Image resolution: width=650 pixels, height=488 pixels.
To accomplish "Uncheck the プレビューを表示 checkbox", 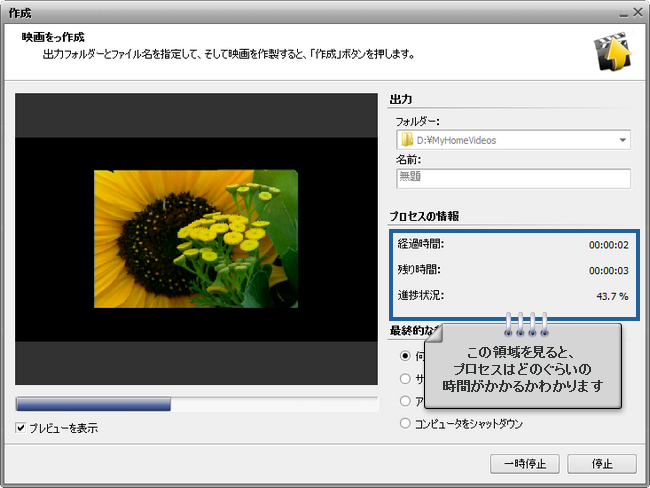I will coord(22,428).
